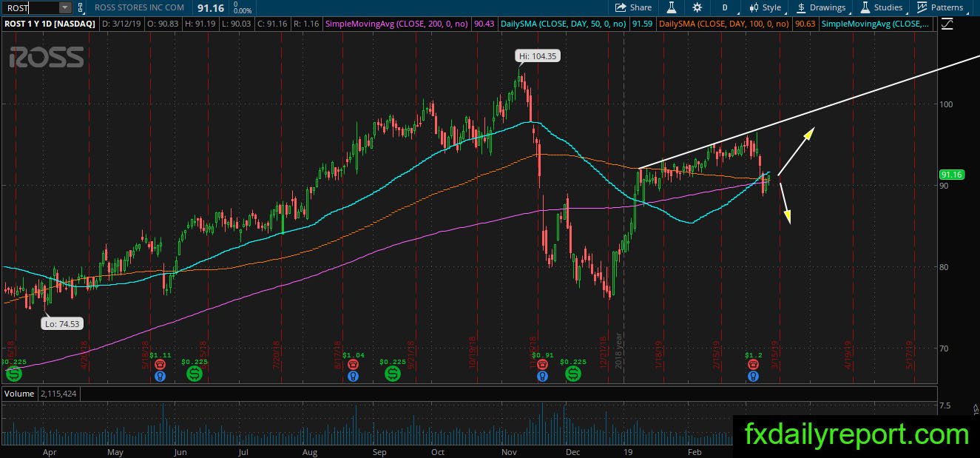Click the dividend dollar icon in September
The image size is (980, 458).
click(393, 374)
